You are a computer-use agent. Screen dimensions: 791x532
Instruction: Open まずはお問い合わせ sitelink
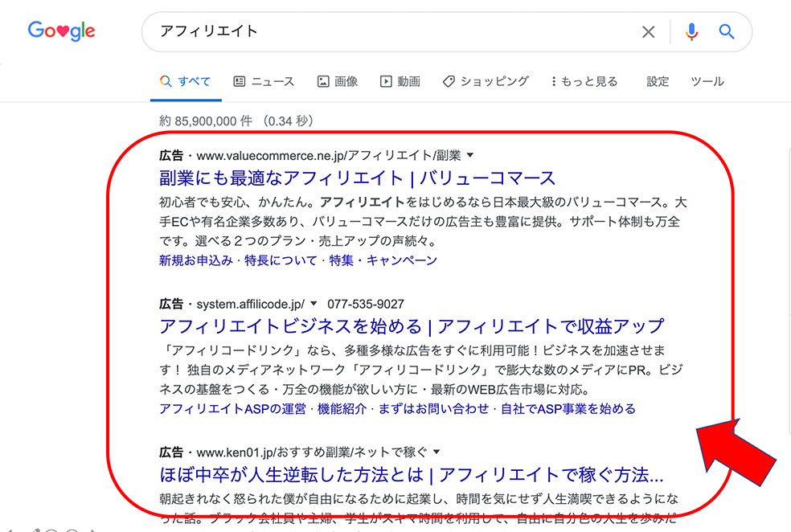click(x=434, y=408)
